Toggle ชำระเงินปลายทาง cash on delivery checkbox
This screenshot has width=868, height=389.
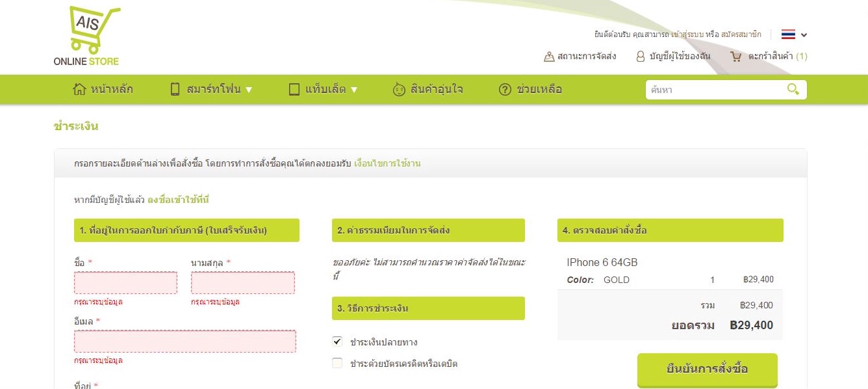pyautogui.click(x=337, y=342)
